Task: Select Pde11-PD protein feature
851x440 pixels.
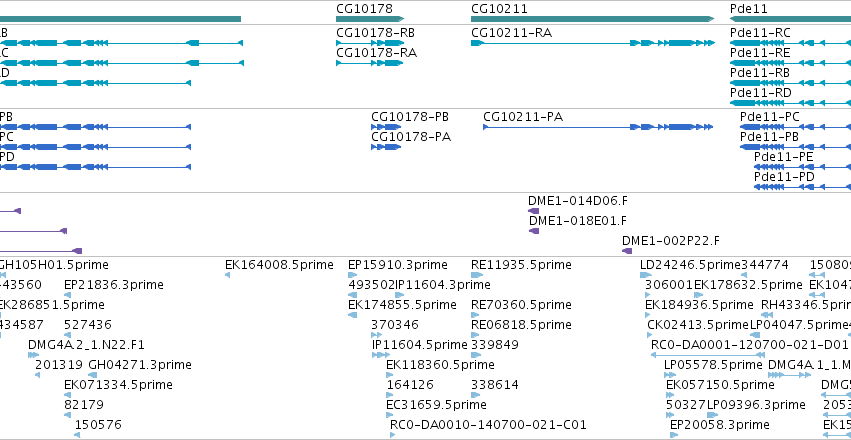Action: [x=802, y=187]
